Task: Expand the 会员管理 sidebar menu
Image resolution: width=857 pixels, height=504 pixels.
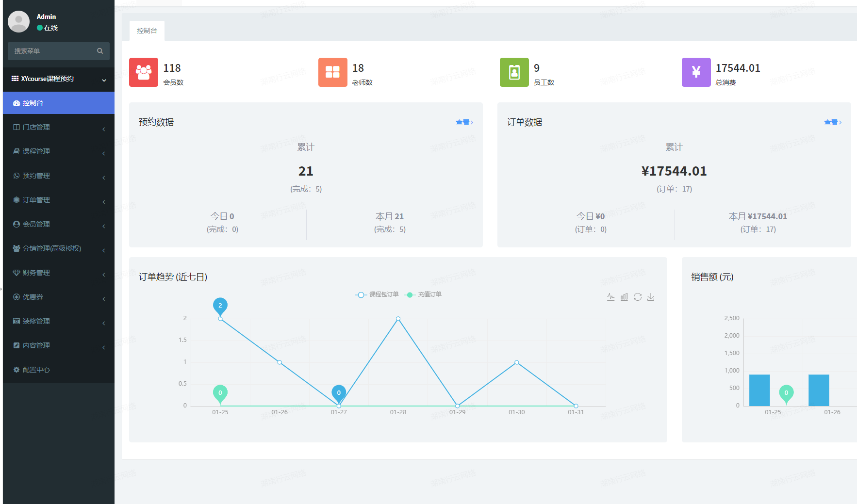Action: pyautogui.click(x=58, y=224)
